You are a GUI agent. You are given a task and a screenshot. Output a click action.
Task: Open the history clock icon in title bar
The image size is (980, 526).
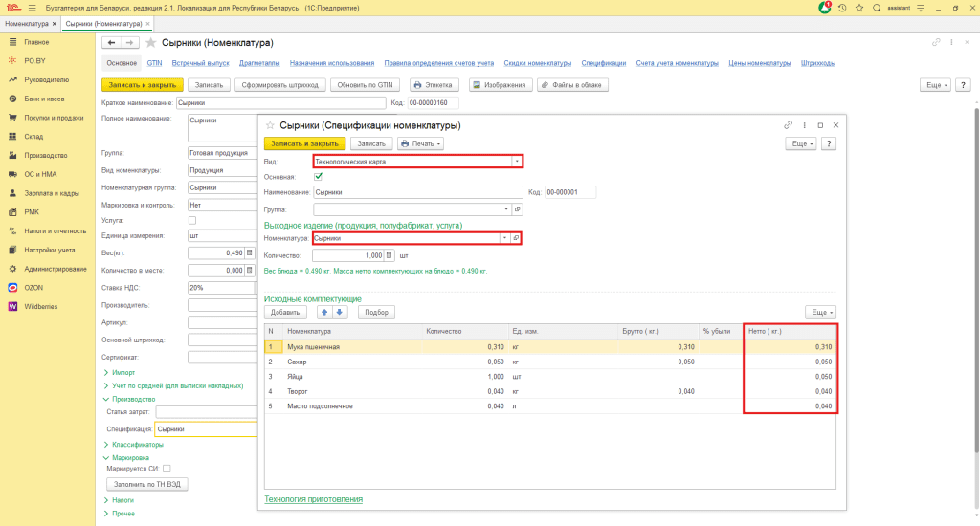click(842, 8)
